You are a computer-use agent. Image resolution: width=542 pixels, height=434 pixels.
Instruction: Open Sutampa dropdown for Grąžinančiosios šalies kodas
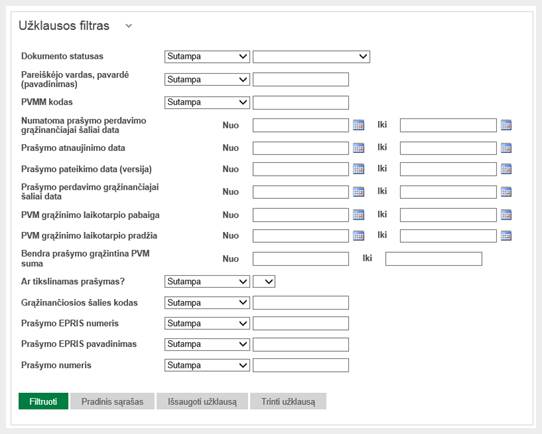(x=207, y=303)
